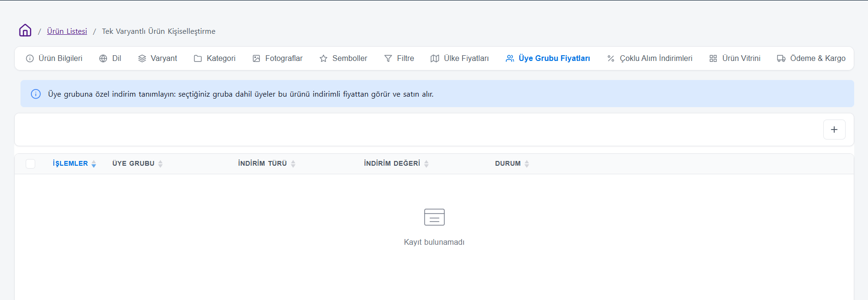Image resolution: width=868 pixels, height=300 pixels.
Task: Sort by İNDİRİM TÜRÜ column
Action: pos(266,163)
